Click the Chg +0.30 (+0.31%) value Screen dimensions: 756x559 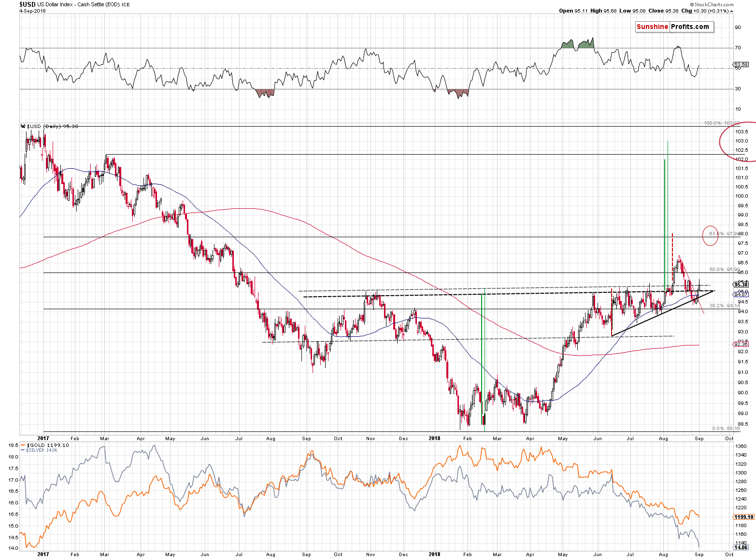705,11
